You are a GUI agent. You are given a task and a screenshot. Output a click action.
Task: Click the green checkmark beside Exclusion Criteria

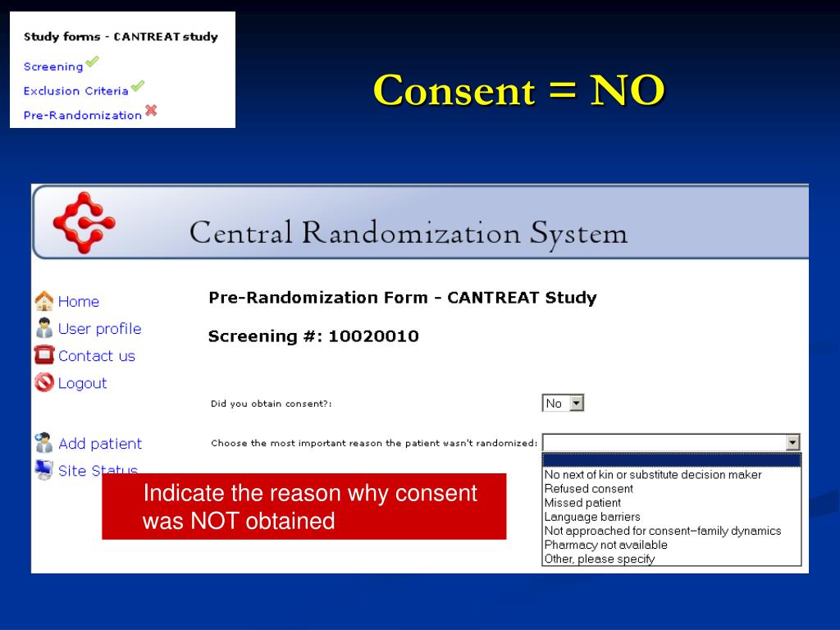(x=138, y=85)
